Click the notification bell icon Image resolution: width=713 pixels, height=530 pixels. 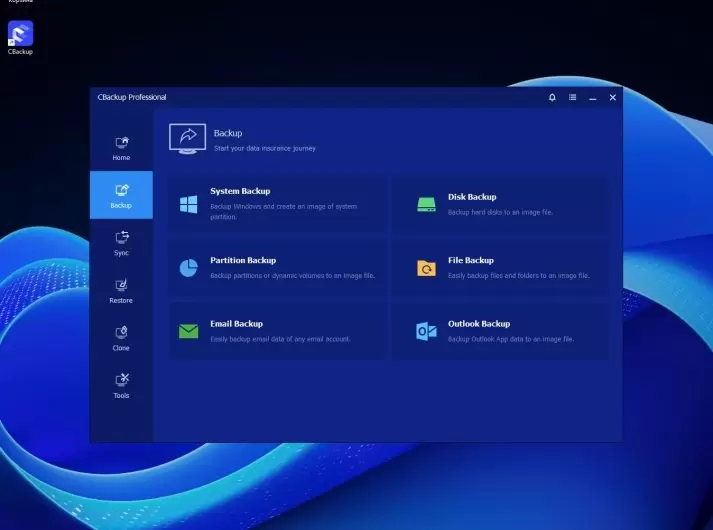pyautogui.click(x=552, y=97)
